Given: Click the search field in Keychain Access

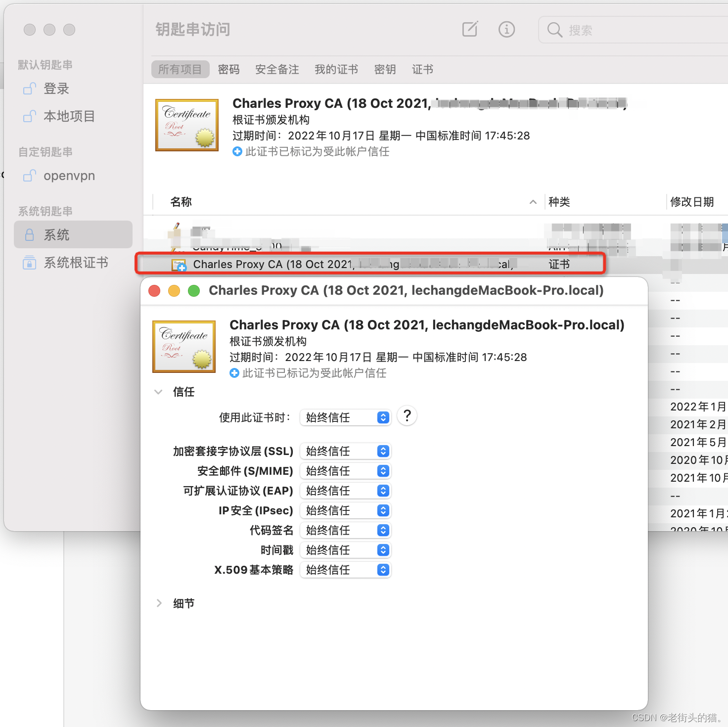Looking at the screenshot, I should coord(633,30).
